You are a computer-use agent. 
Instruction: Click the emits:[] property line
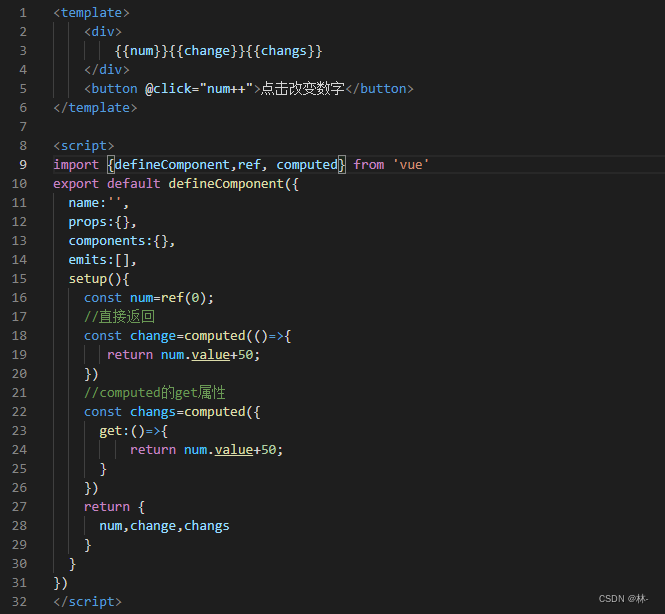coord(103,260)
